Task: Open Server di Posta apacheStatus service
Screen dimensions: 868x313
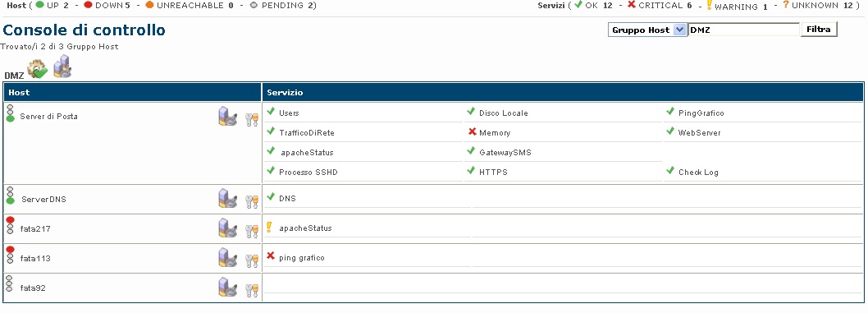Action: 307,152
